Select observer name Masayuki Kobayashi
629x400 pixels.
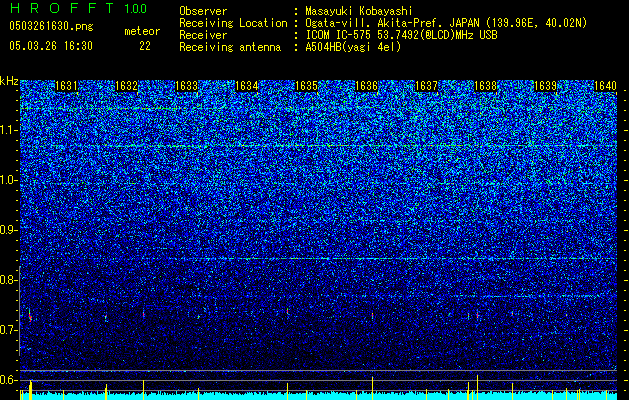pyautogui.click(x=359, y=12)
